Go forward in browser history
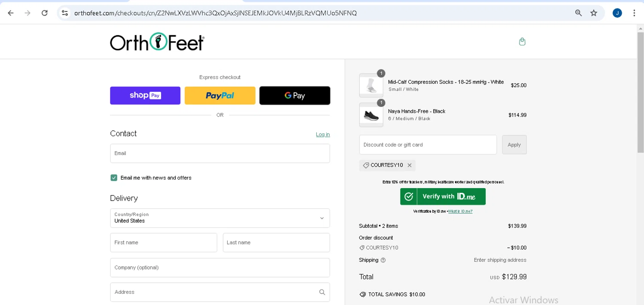Image resolution: width=644 pixels, height=305 pixels. (x=27, y=13)
